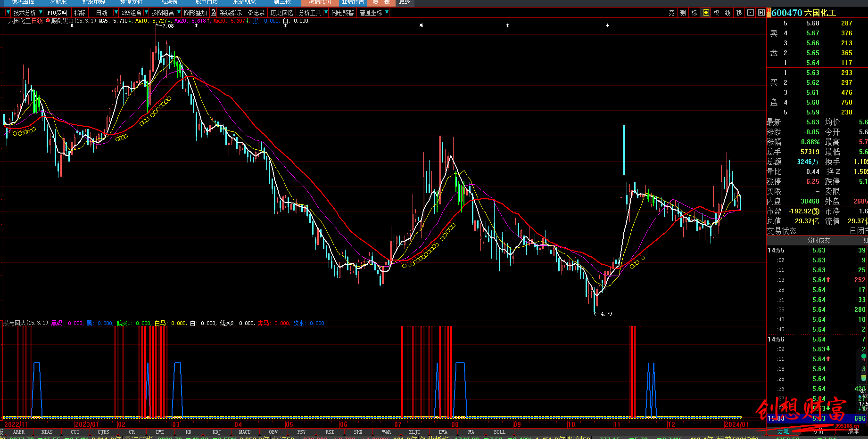This screenshot has width=868, height=439.
Task: Click the 指标 button
Action: 80,13
